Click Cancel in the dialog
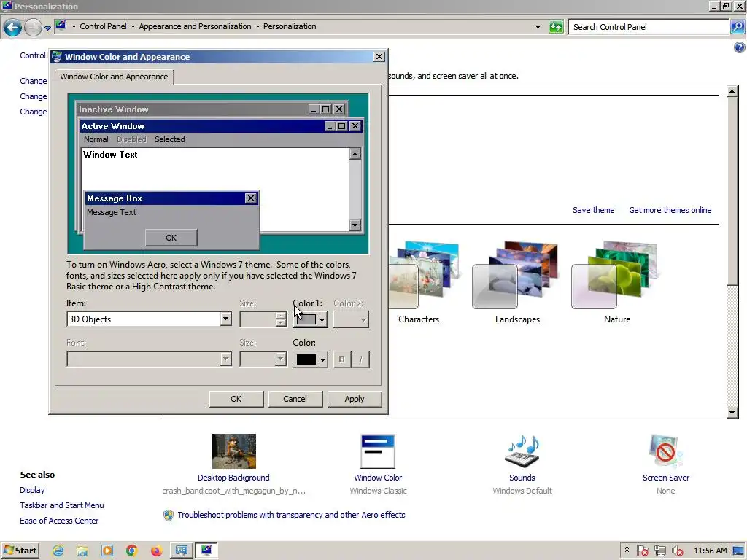Image resolution: width=747 pixels, height=560 pixels. pyautogui.click(x=295, y=399)
